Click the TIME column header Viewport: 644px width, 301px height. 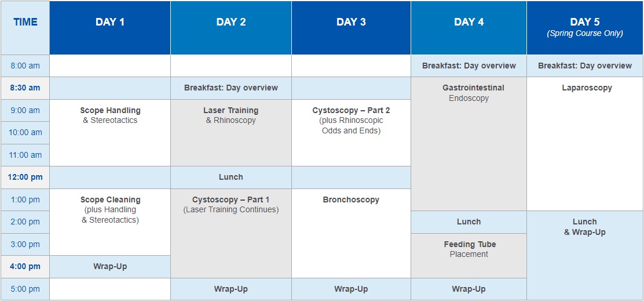[25, 28]
